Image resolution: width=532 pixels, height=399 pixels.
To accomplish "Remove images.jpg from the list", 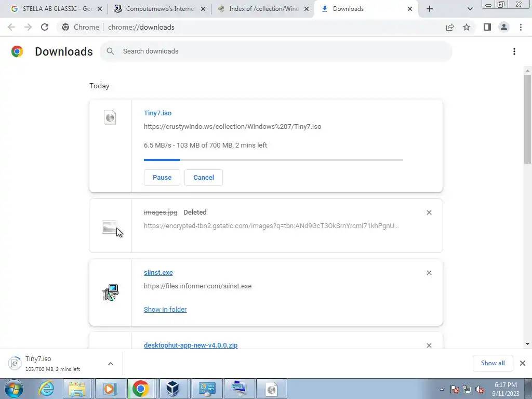I will (x=429, y=212).
